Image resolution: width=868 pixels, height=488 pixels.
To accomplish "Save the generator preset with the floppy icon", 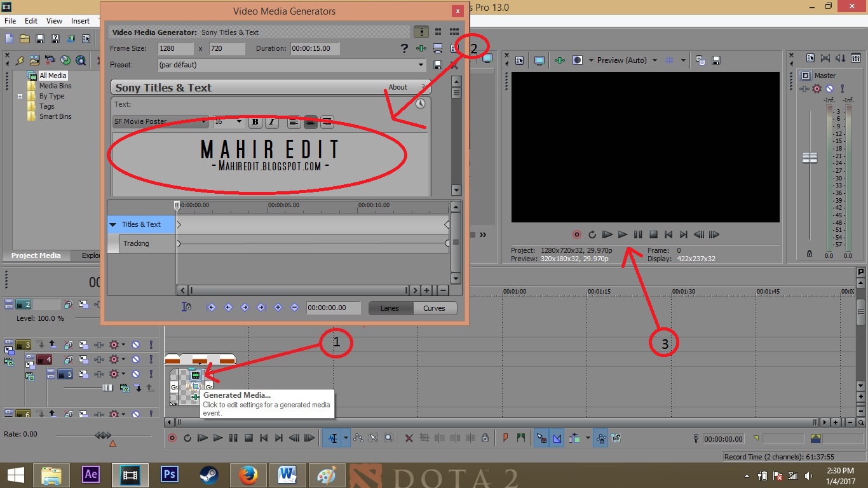I will pos(438,65).
